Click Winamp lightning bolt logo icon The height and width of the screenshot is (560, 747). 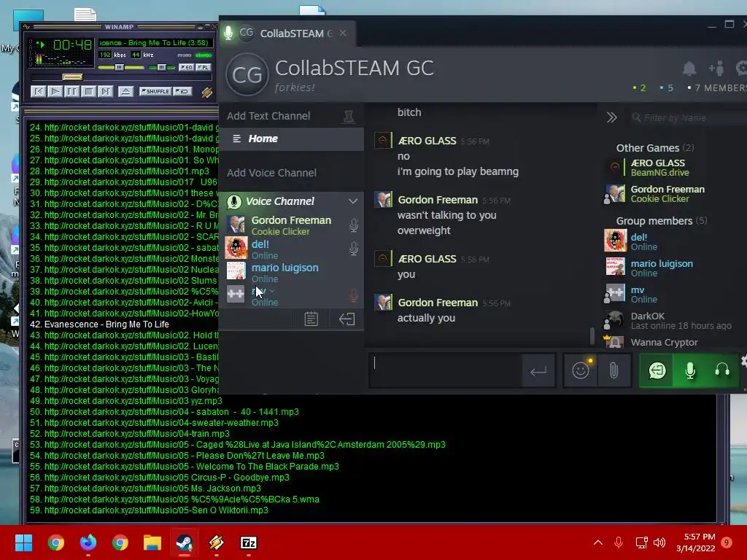[206, 92]
